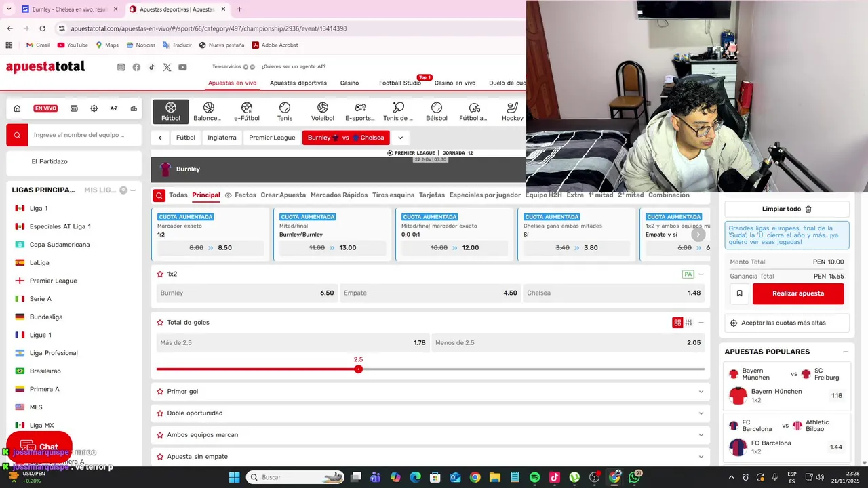Open the Apuestas en vivo tab

tap(232, 83)
